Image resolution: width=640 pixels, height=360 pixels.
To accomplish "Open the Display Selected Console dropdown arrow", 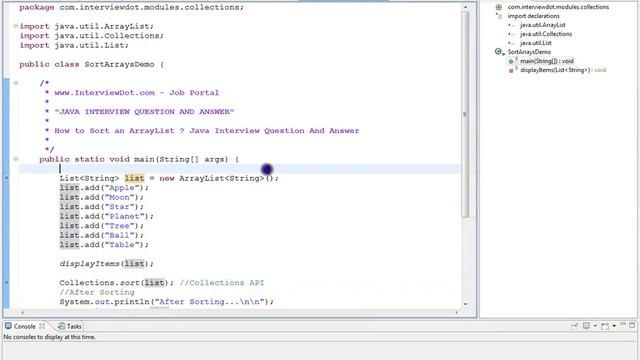I will point(595,326).
